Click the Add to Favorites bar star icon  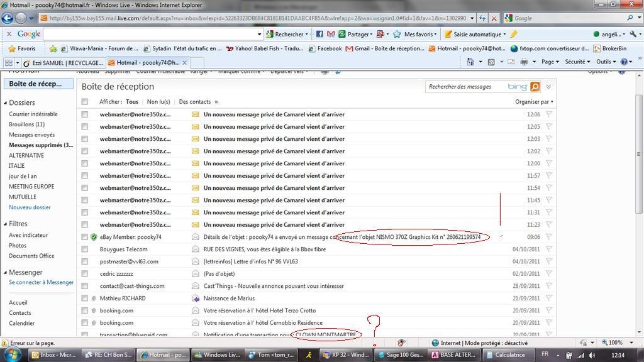[x=53, y=48]
